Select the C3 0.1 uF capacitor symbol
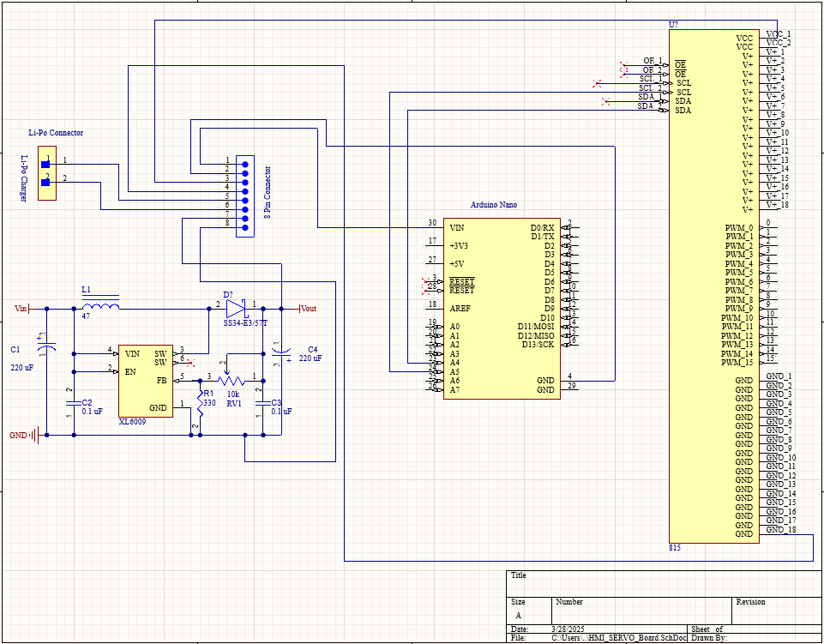 click(x=263, y=403)
